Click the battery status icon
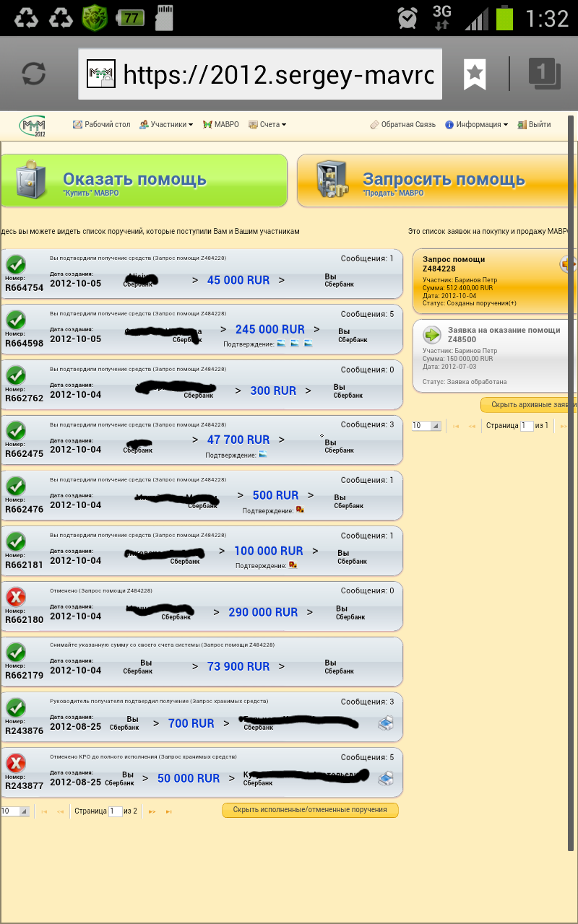This screenshot has width=578, height=924. click(504, 18)
